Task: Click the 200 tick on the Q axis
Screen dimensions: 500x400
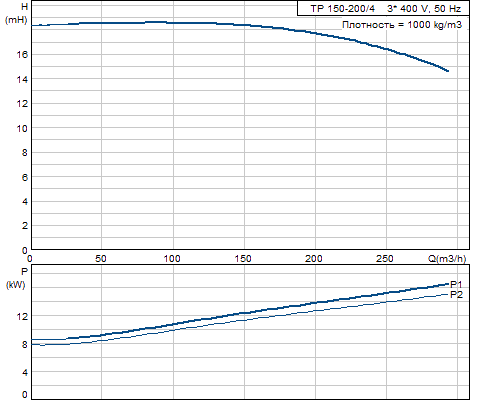Action: [314, 258]
